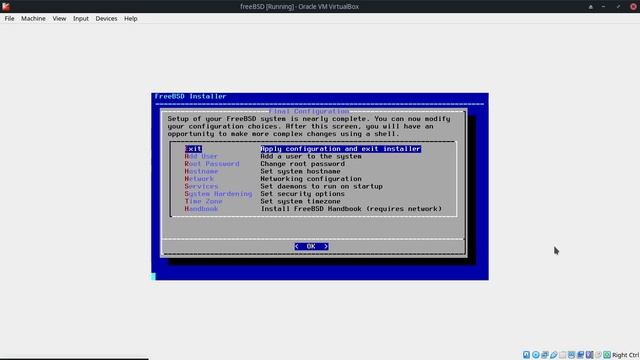Click 'Networking configuration' description
640x360 pixels.
pyautogui.click(x=311, y=179)
